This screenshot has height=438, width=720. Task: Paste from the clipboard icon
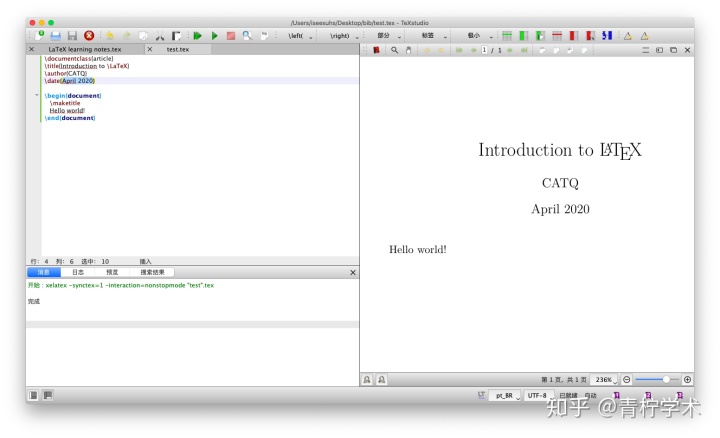point(176,35)
